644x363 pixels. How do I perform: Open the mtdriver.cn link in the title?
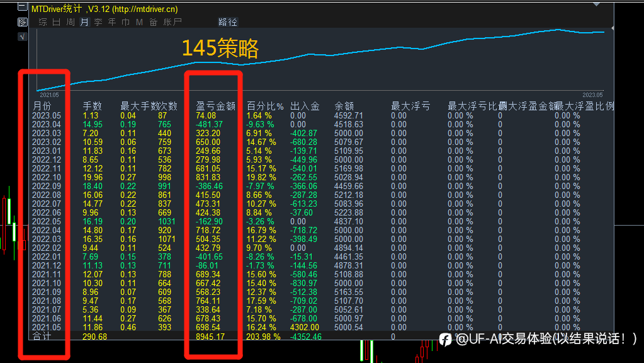[145, 9]
